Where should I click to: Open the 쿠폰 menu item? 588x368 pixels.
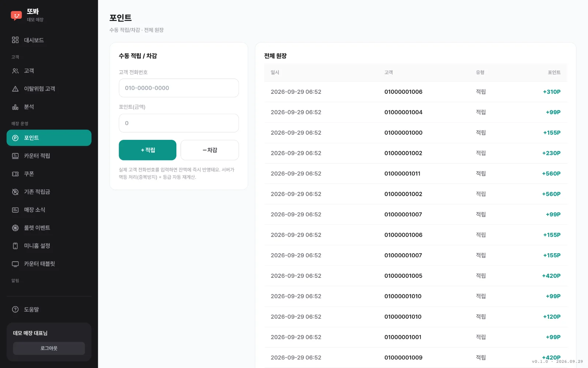click(49, 174)
